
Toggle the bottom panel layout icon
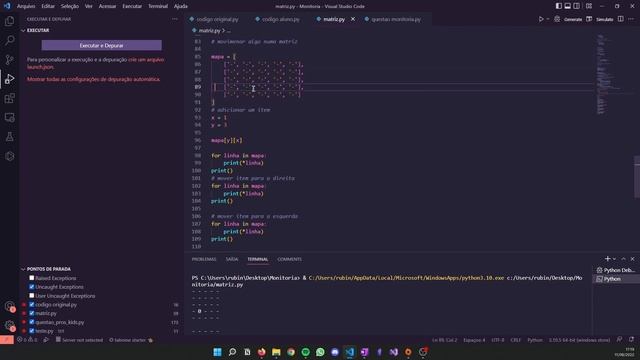coord(568,6)
